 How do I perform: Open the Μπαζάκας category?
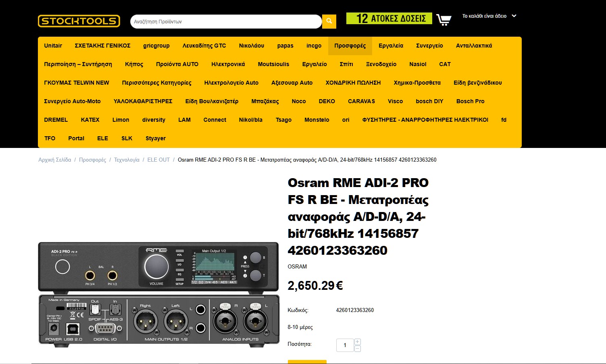point(265,101)
